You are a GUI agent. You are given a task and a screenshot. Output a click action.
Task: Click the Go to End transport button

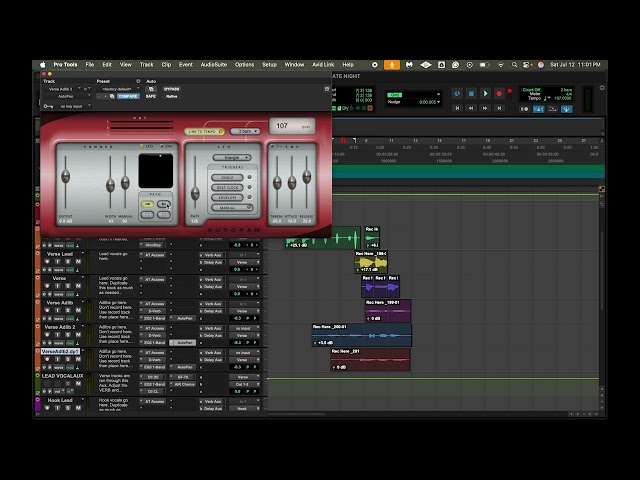tap(499, 108)
